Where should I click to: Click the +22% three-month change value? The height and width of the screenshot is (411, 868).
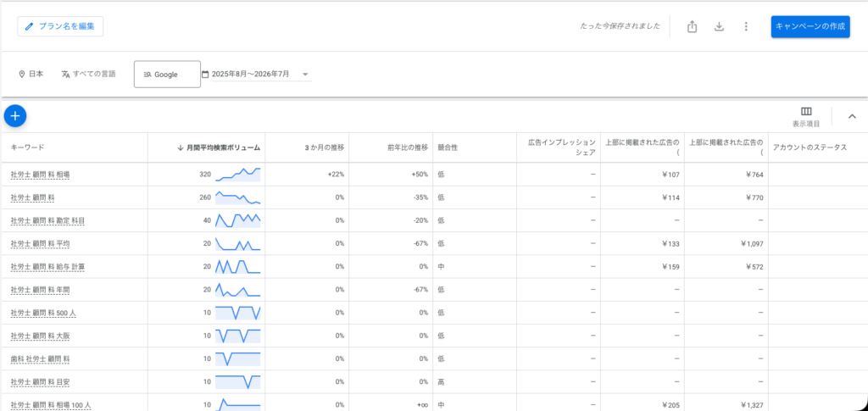tap(336, 175)
